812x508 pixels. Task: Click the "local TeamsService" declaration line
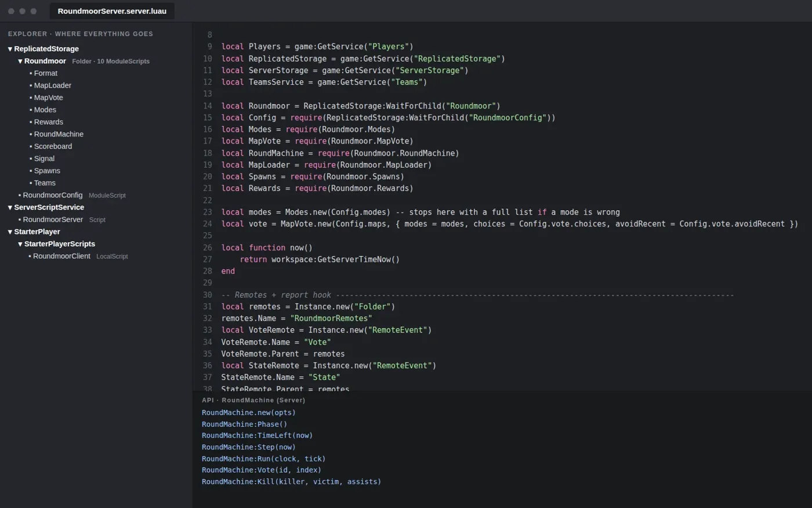[x=324, y=82]
